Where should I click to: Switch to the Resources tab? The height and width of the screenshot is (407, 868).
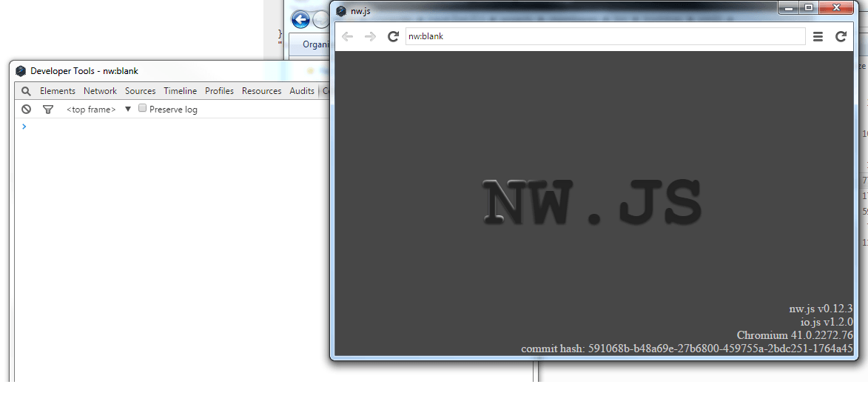click(x=261, y=91)
